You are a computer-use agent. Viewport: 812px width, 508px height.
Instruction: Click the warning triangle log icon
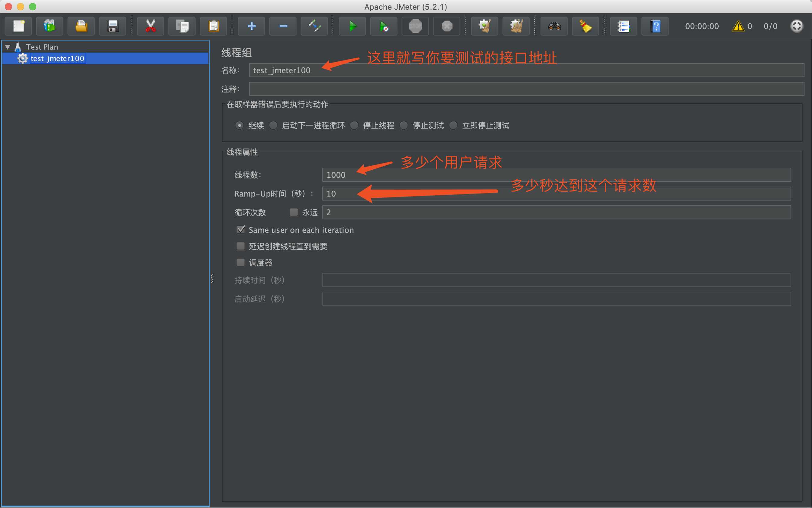[x=738, y=26]
